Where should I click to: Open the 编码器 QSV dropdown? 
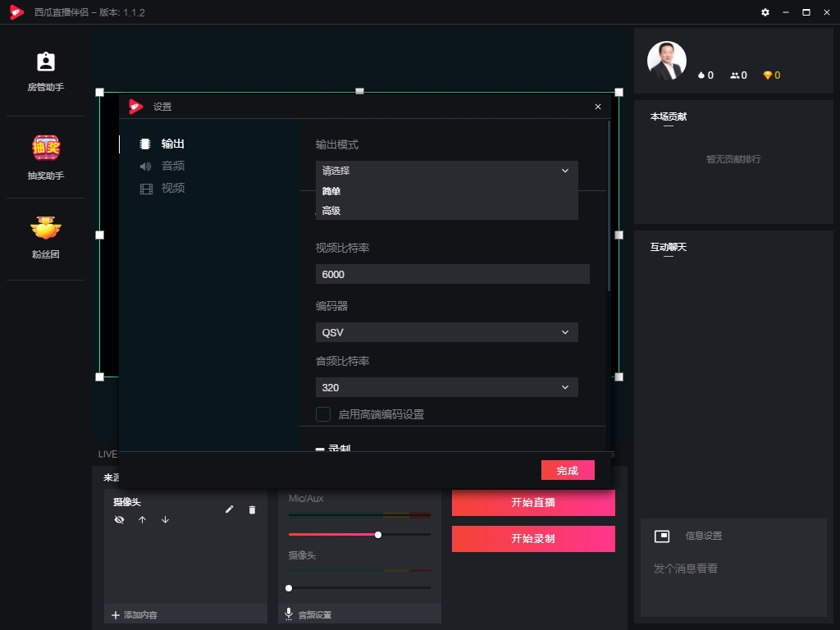point(446,332)
